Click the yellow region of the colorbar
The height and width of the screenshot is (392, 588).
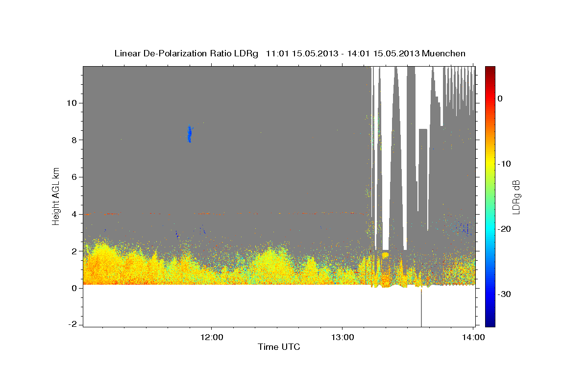[490, 162]
